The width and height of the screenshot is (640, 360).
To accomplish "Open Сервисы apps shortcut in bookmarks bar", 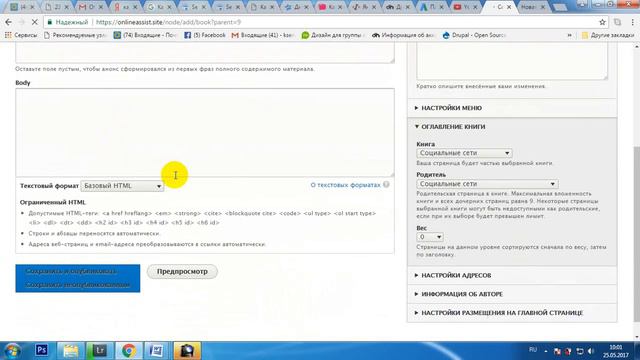I will pos(20,36).
